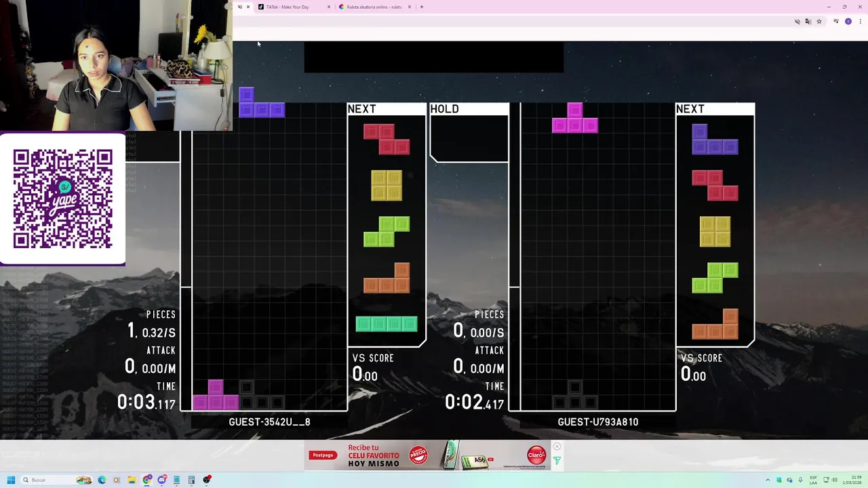Click the streamer webcam overlay
Screen dimensions: 868x488
116,65
